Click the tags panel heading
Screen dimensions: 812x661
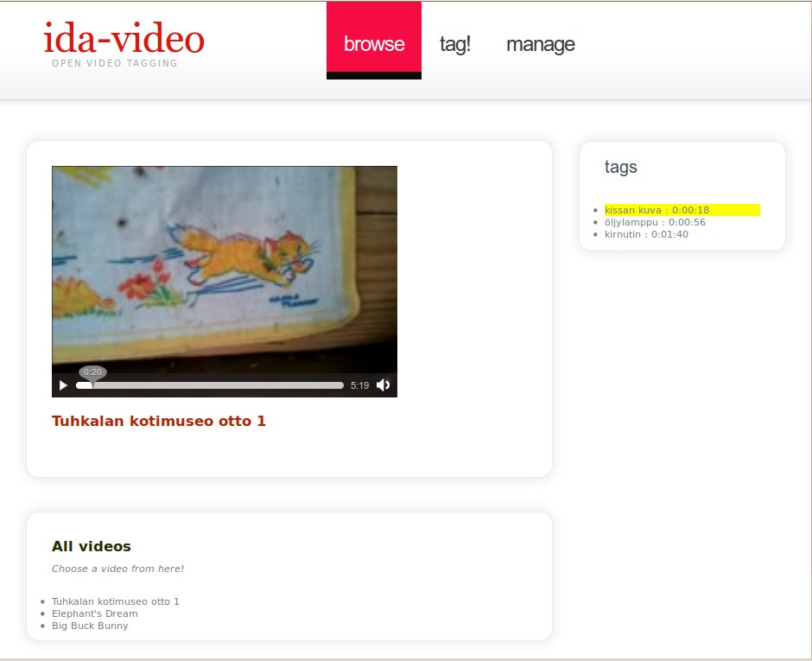(620, 168)
